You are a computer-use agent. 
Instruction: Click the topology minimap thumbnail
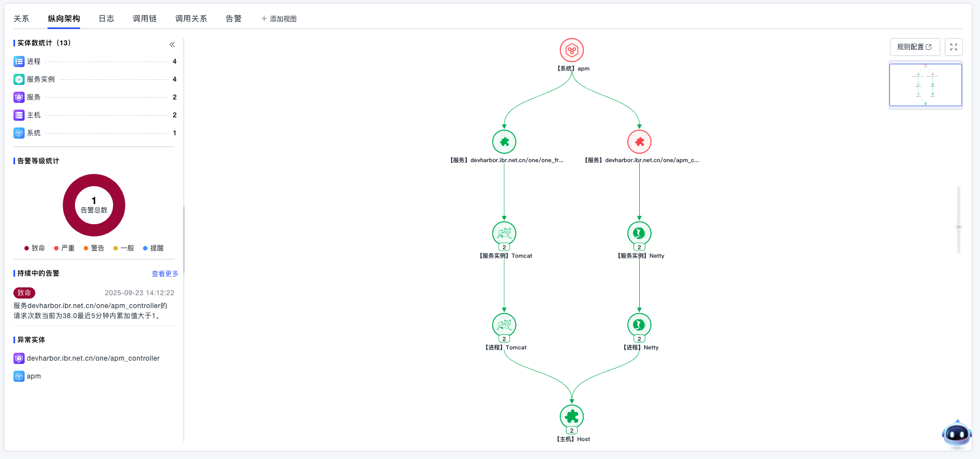[925, 85]
